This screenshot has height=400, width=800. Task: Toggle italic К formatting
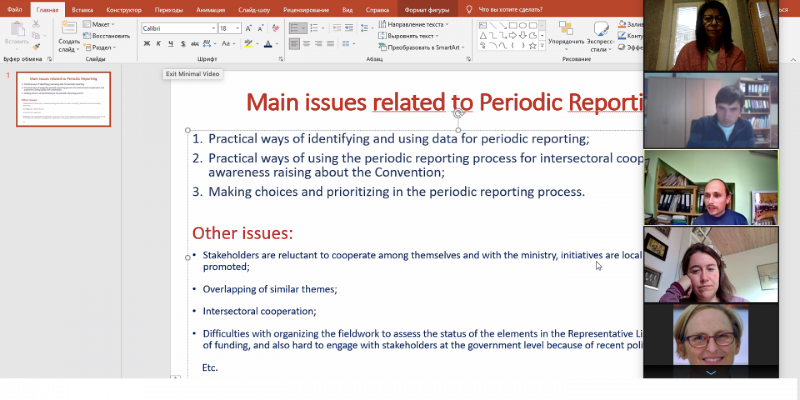(159, 44)
